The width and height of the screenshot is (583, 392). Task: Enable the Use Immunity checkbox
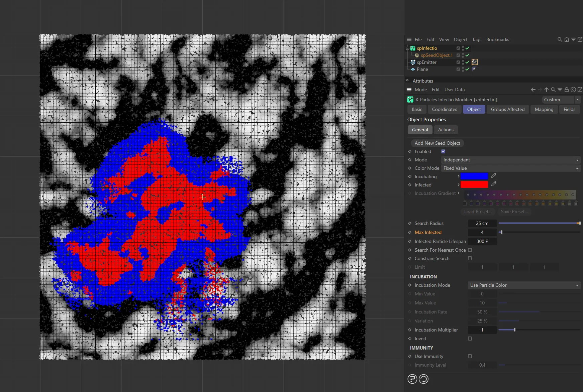coord(470,356)
